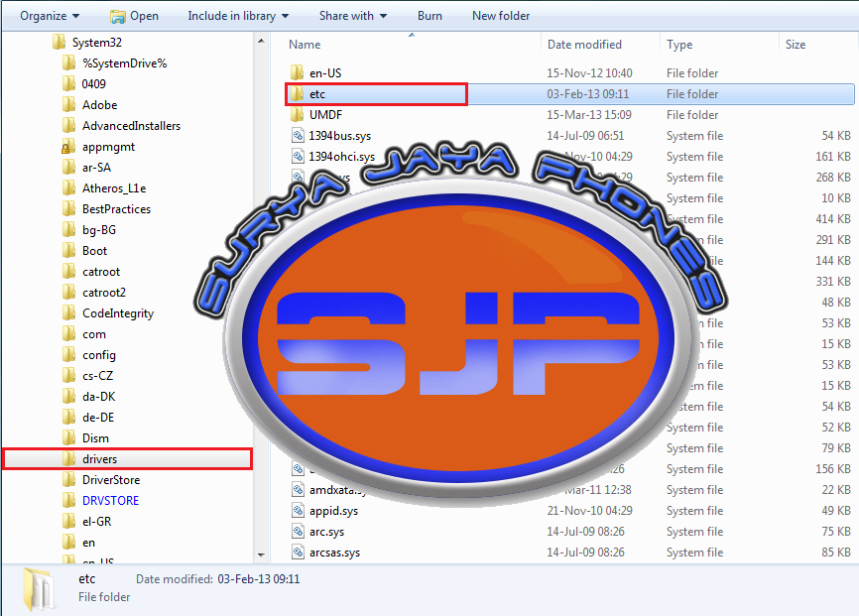The width and height of the screenshot is (859, 616).
Task: Click the etc folder thumbnail in details pane
Action: 39,588
